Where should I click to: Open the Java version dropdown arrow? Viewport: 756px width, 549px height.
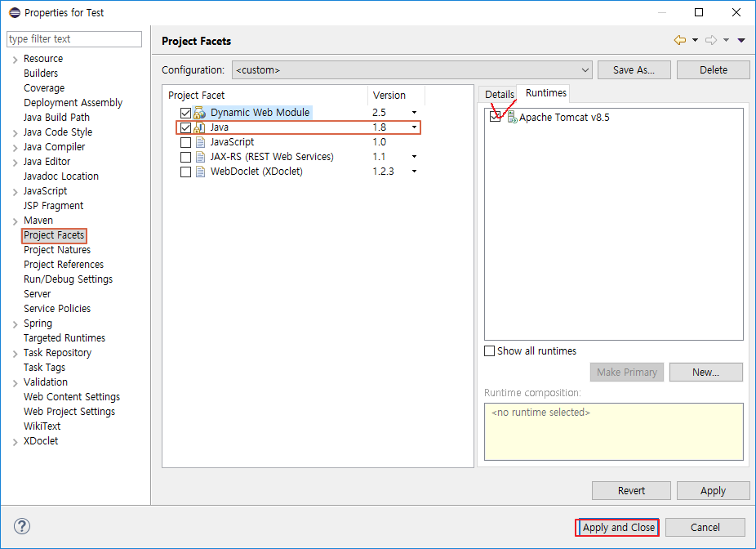pos(414,127)
